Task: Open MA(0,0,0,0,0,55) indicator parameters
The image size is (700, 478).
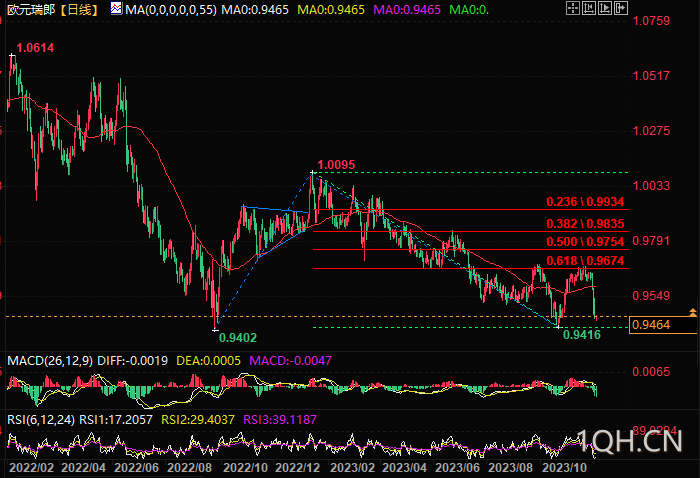Action: [x=171, y=9]
